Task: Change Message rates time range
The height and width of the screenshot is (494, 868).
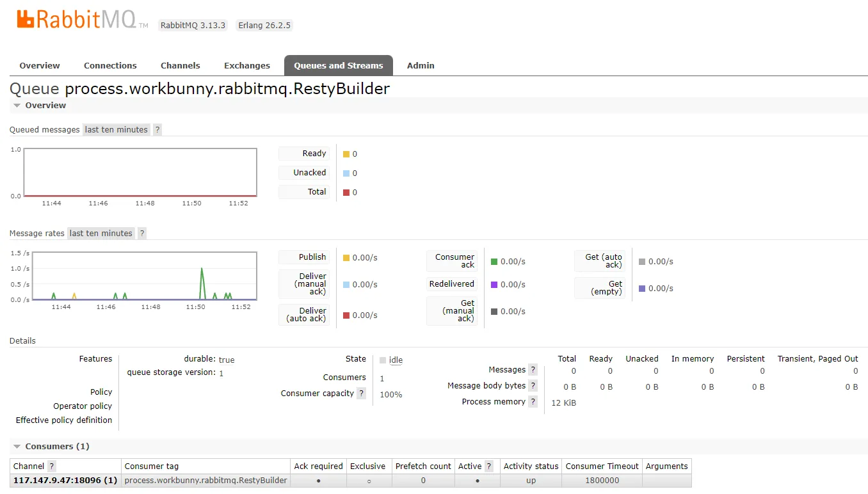Action: tap(101, 234)
